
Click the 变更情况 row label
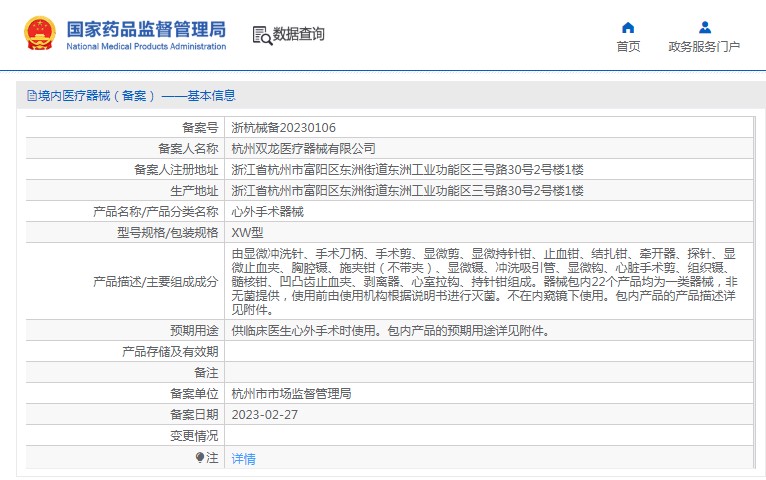pyautogui.click(x=194, y=436)
